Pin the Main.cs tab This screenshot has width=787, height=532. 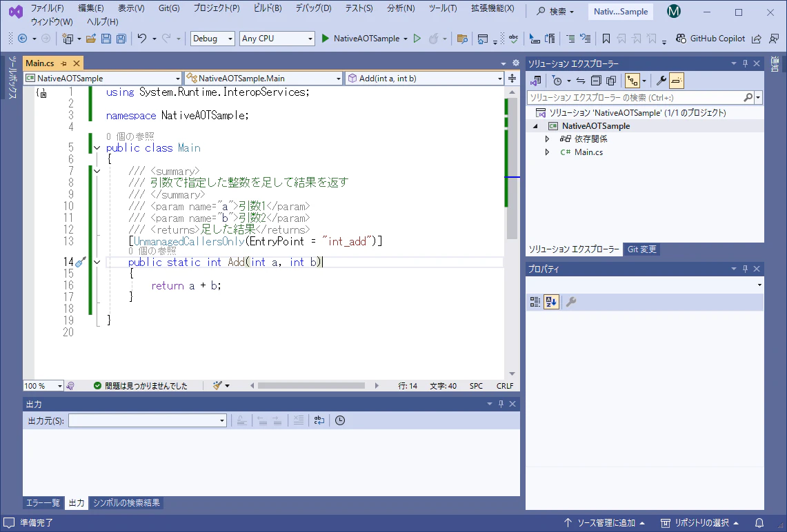click(x=63, y=63)
